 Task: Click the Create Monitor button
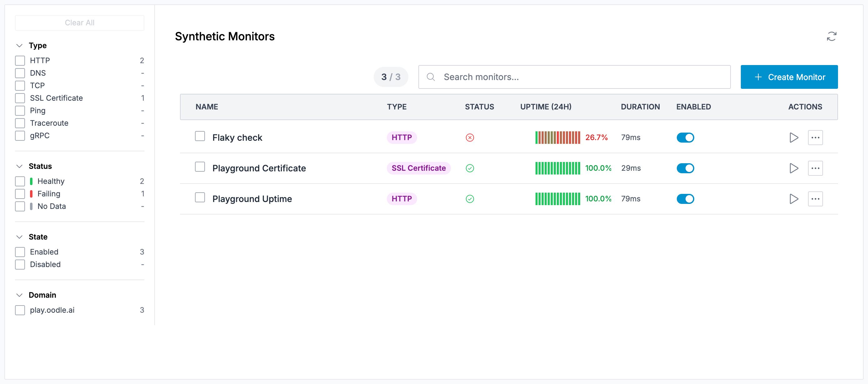point(789,77)
